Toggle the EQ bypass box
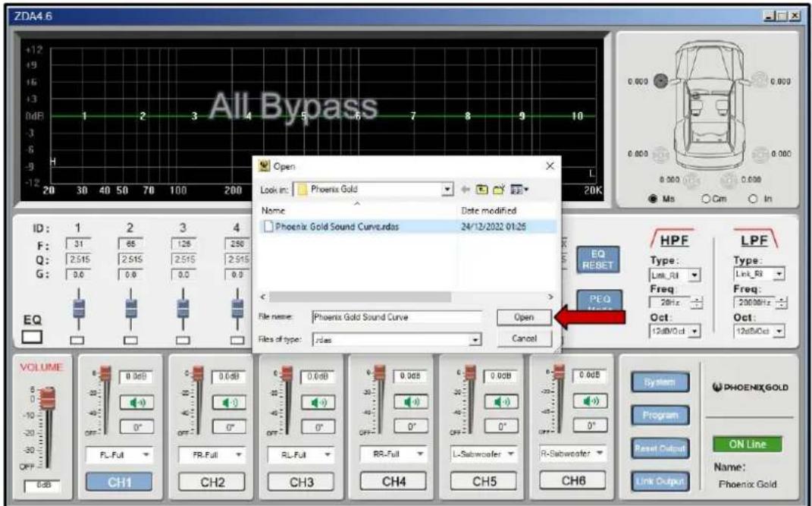 [30, 338]
